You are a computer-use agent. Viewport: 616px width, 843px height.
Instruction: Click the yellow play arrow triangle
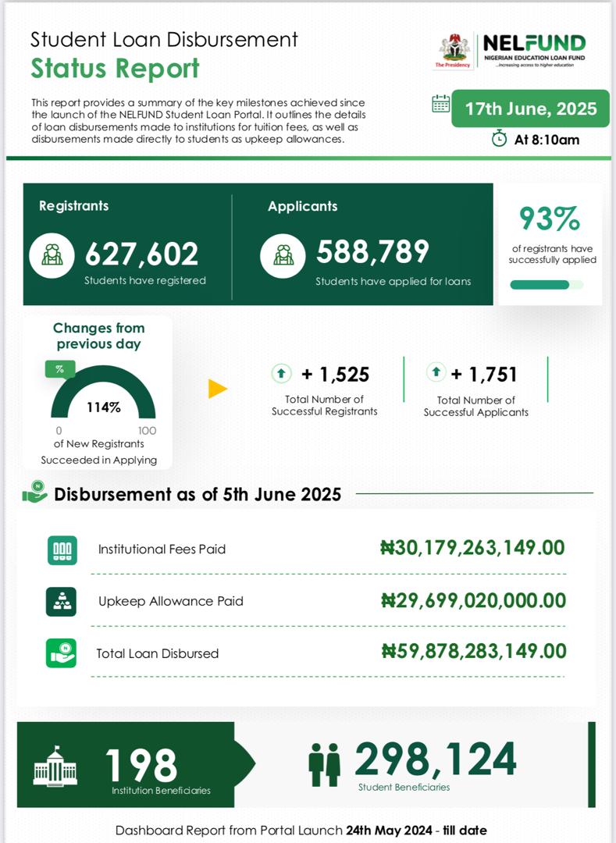coord(217,388)
